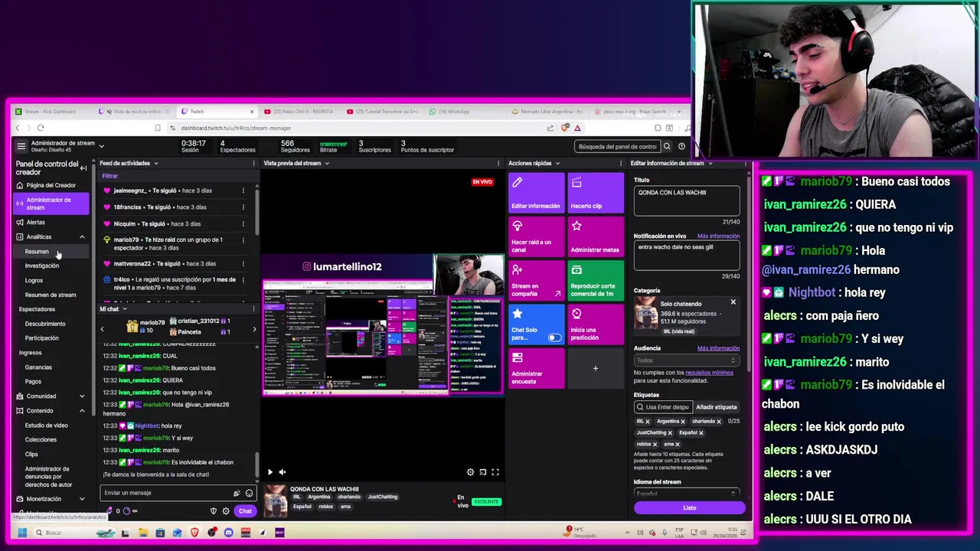
Task: Click the Listo button
Action: click(x=689, y=507)
